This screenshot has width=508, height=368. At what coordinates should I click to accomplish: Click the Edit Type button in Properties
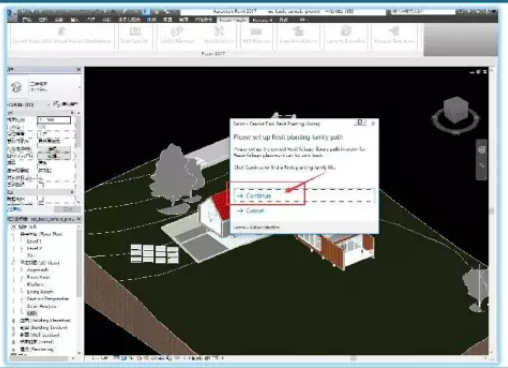(65, 104)
